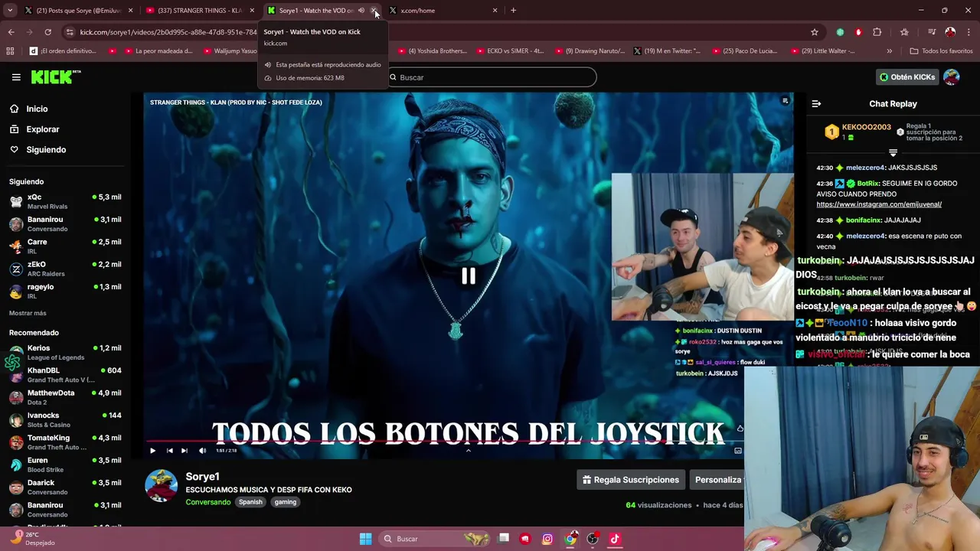Screen dimensions: 980x551
Task: Open OBS Studio from the taskbar
Action: point(593,539)
